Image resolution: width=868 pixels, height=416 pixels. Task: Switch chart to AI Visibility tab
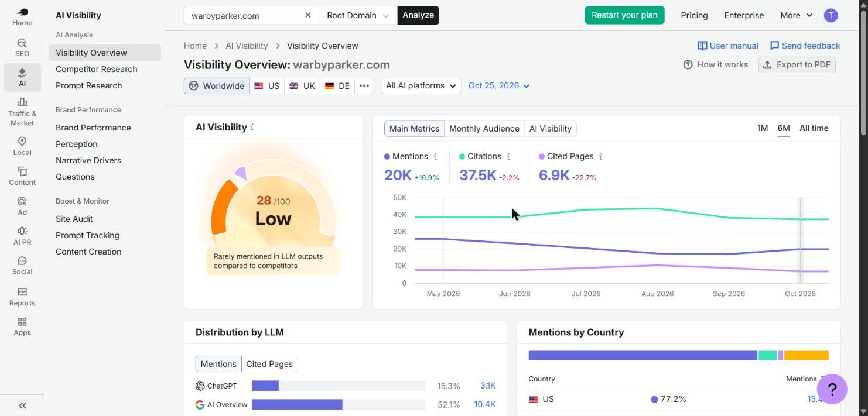point(551,129)
